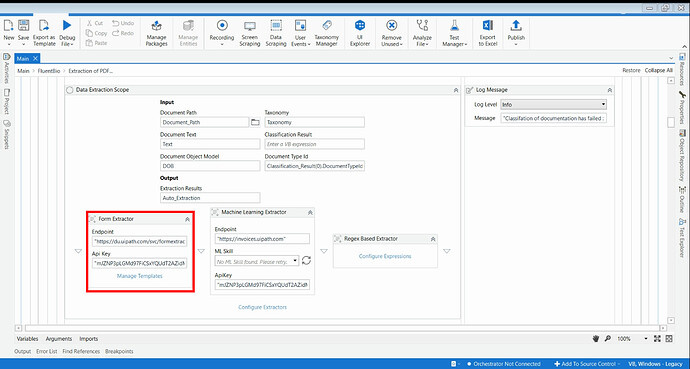
Task: Redo the last action
Action: pyautogui.click(x=123, y=33)
